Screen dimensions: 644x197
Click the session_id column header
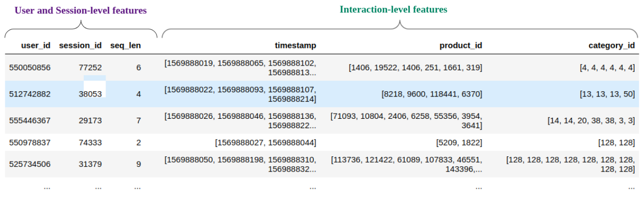(81, 45)
